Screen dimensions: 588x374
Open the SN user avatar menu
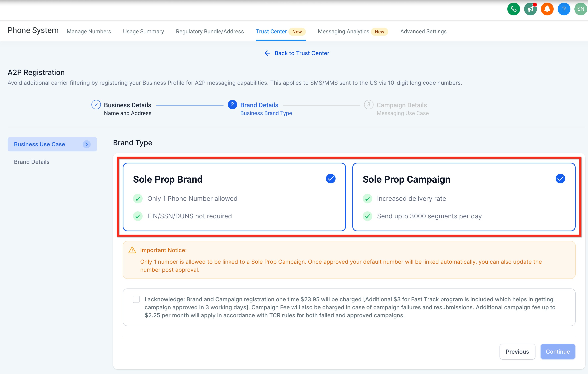(x=580, y=9)
